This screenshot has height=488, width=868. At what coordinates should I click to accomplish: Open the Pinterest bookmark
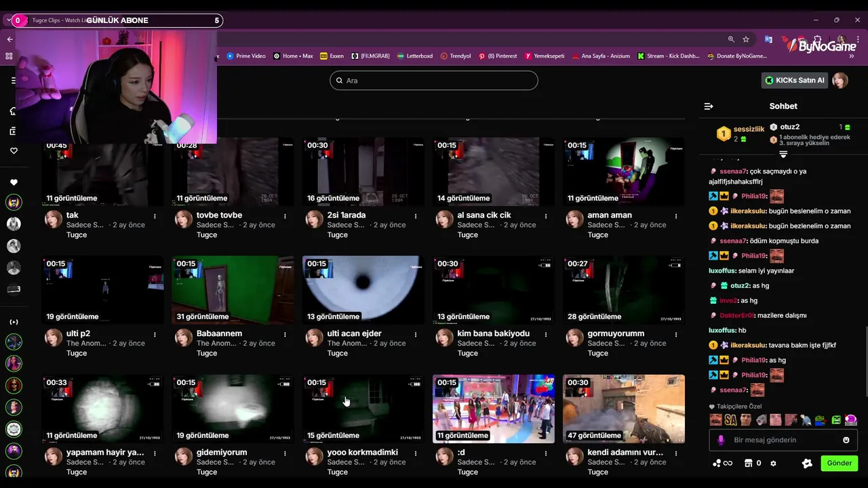pyautogui.click(x=497, y=56)
